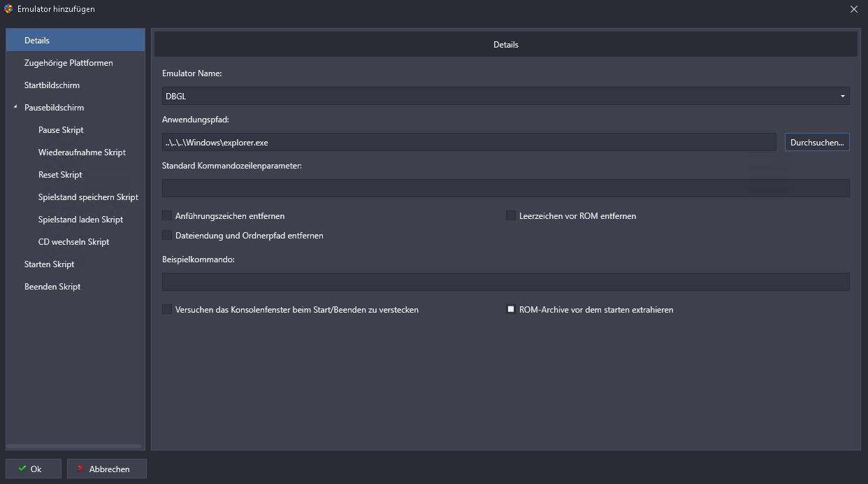Select Pause Skript entry

pos(61,130)
